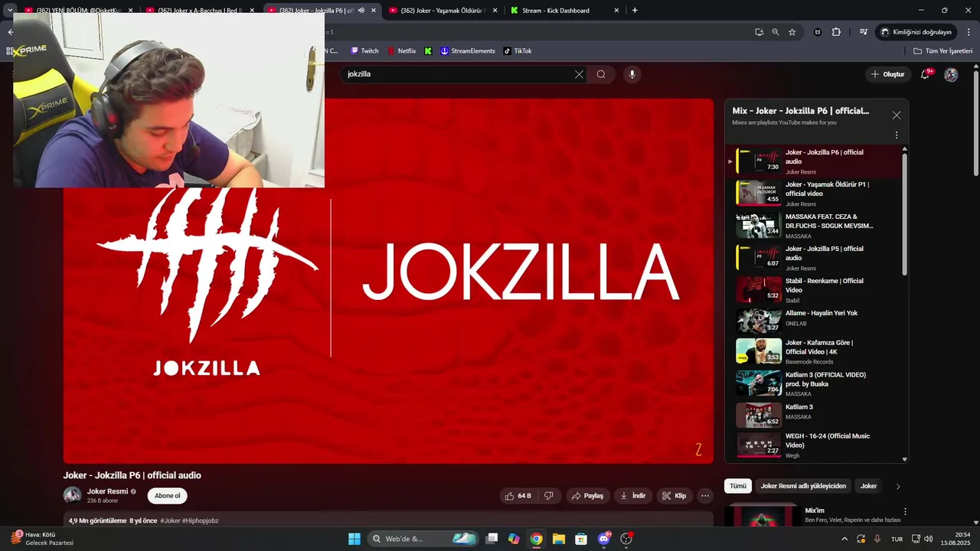
Task: Open taskbar search box Web'de
Action: coord(423,539)
